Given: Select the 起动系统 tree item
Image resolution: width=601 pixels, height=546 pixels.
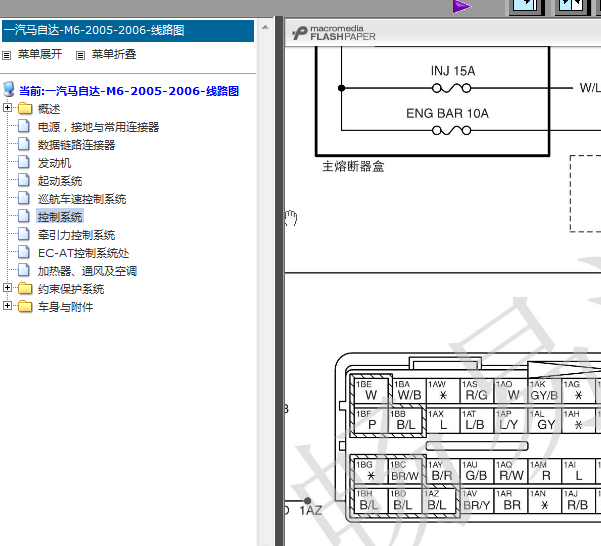Looking at the screenshot, I should [x=60, y=181].
